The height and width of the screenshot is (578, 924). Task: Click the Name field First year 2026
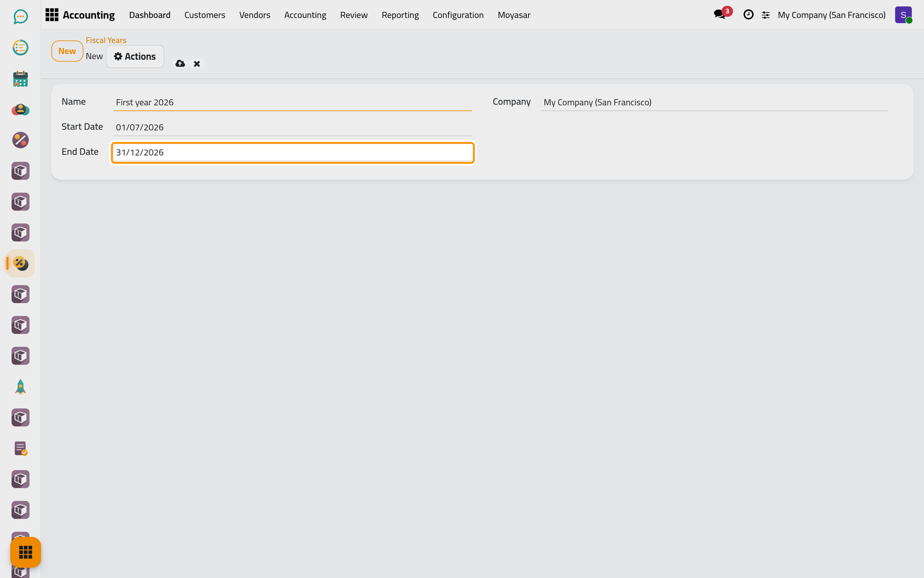293,102
